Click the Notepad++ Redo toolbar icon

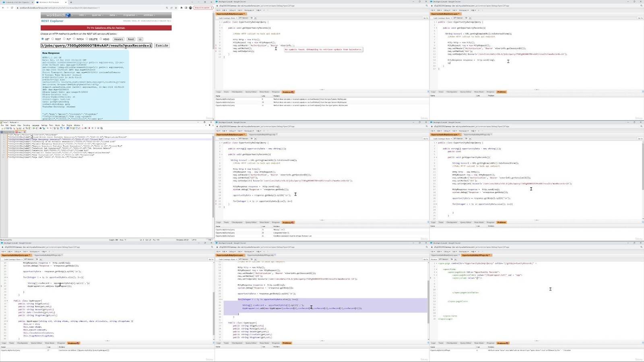[x=37, y=128]
